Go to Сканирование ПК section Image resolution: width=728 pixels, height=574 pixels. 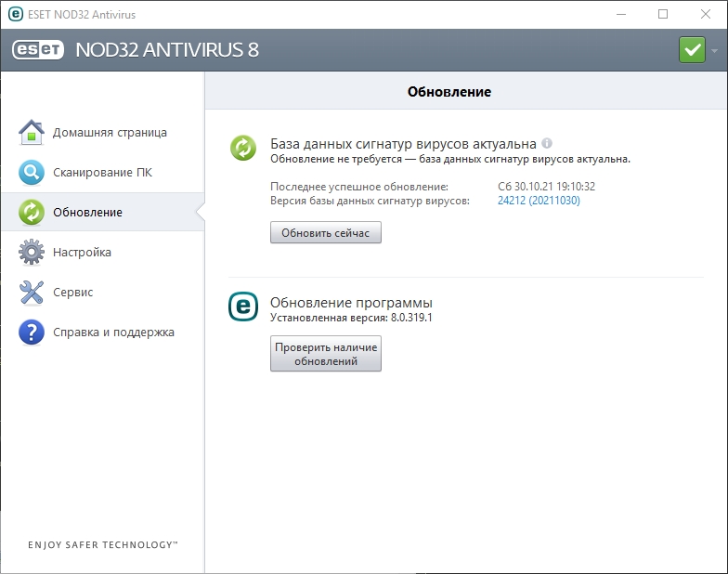102,173
